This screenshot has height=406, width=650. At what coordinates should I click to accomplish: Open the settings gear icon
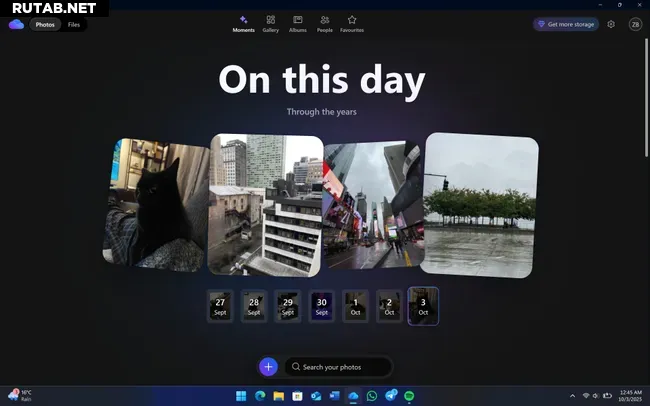point(611,24)
